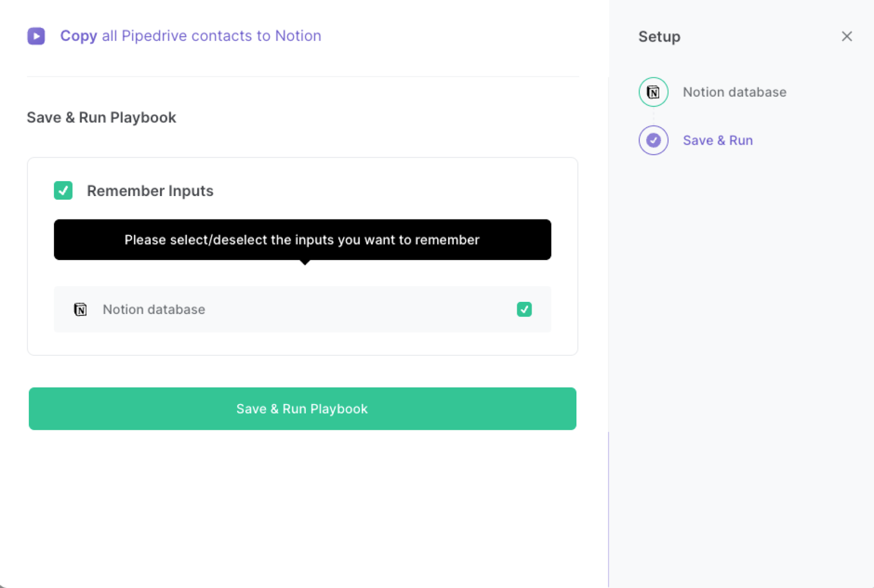
Task: Expand the Notion database input entry
Action: coord(302,309)
